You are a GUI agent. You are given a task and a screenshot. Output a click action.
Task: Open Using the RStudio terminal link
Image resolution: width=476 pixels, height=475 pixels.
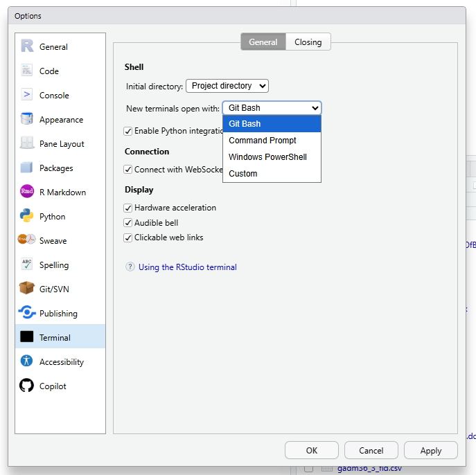(x=187, y=267)
